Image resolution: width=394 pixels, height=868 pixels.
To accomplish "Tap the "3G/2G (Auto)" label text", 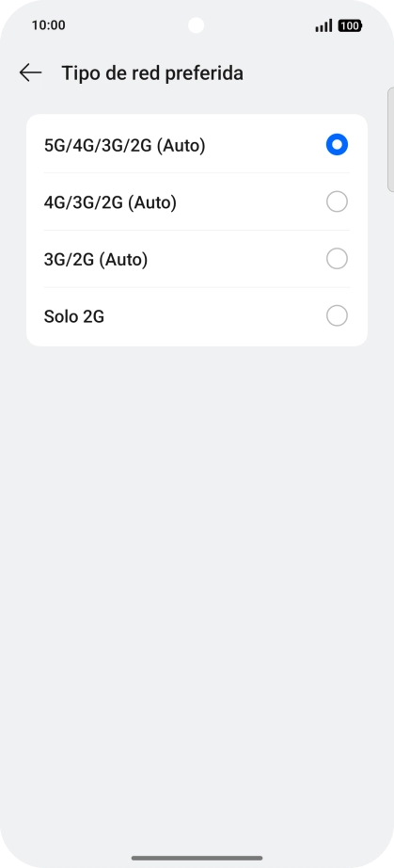I will point(96,260).
